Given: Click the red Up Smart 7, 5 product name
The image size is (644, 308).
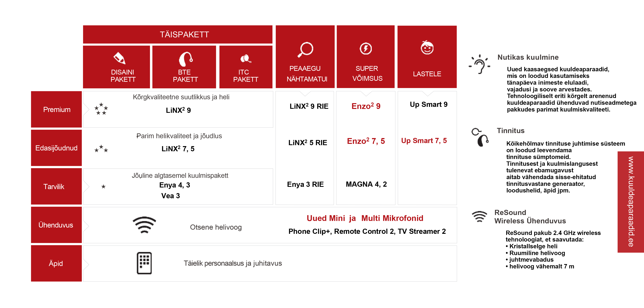Looking at the screenshot, I should pyautogui.click(x=424, y=141).
